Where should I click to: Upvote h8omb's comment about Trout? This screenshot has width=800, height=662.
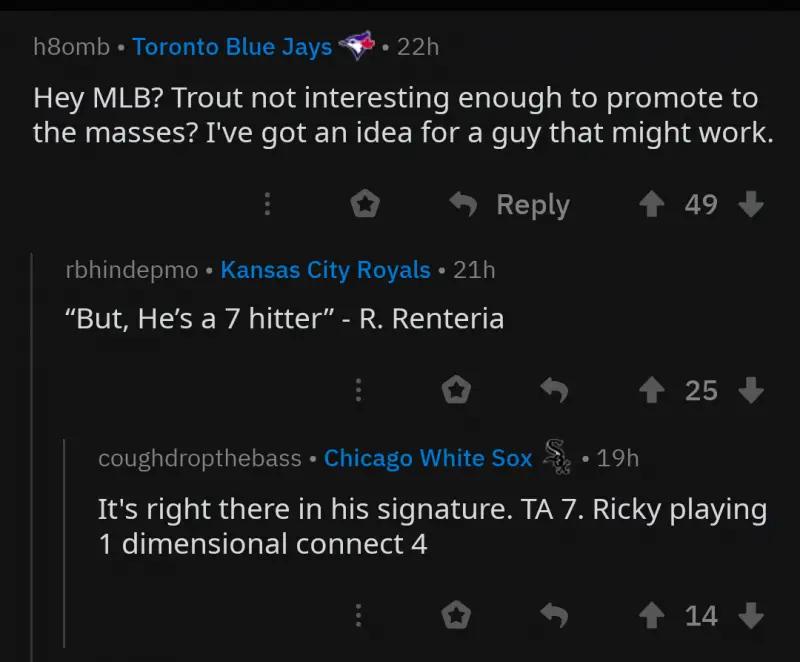[x=652, y=205]
